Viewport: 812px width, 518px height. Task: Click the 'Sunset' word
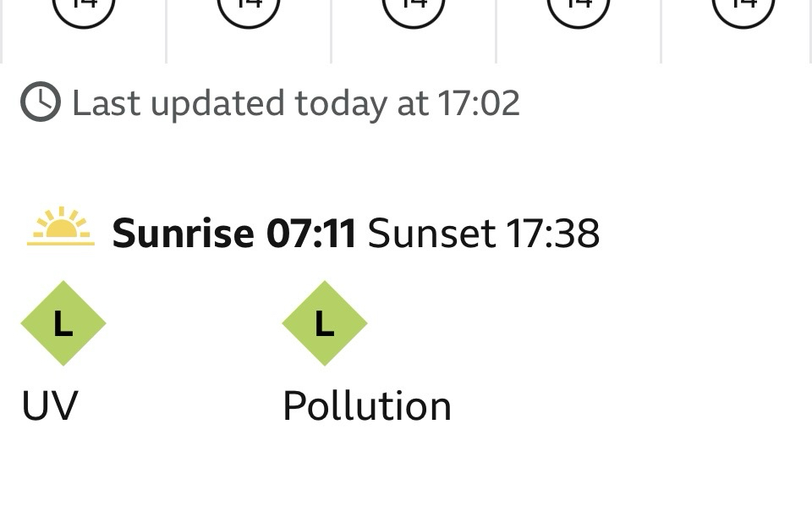pyautogui.click(x=431, y=234)
